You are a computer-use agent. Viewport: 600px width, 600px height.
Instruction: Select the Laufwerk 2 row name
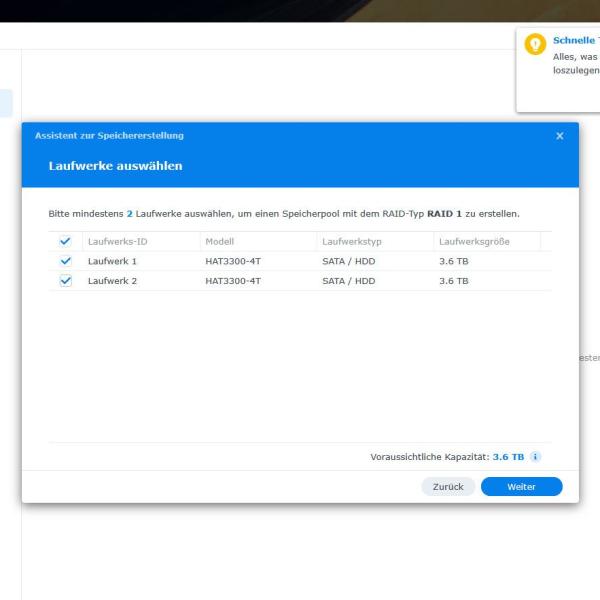[112, 281]
